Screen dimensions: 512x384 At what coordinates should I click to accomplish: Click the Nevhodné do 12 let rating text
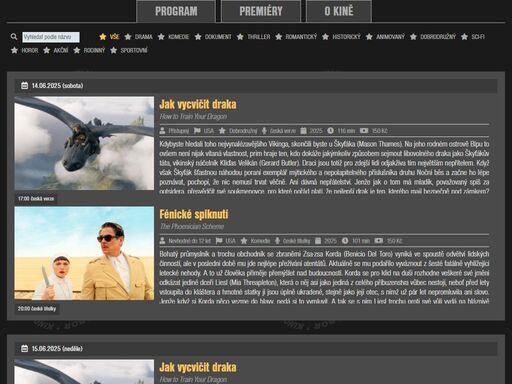click(x=189, y=241)
